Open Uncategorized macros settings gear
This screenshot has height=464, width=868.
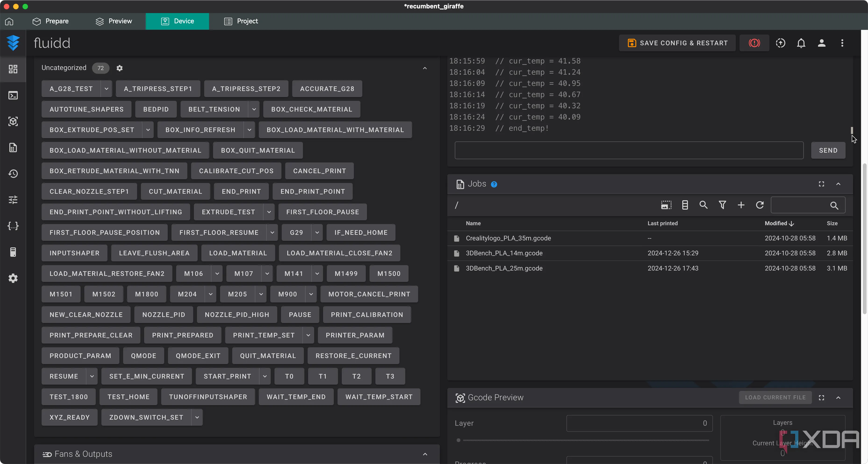click(119, 68)
